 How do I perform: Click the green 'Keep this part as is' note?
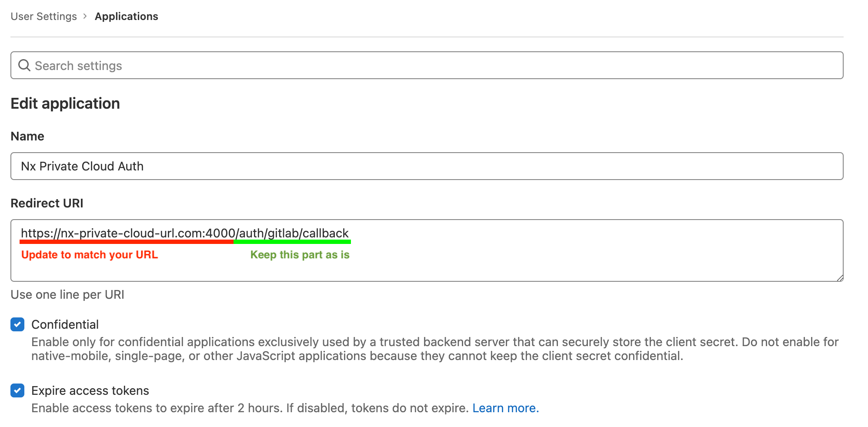point(300,255)
